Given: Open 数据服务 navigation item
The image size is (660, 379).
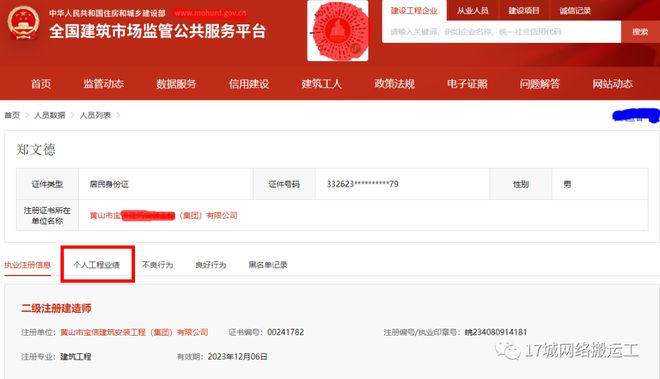Looking at the screenshot, I should click(x=176, y=84).
